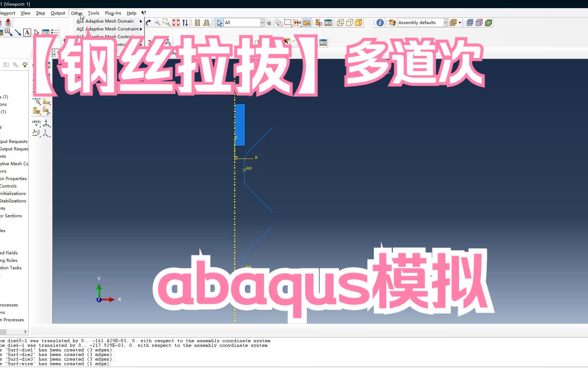This screenshot has height=368, width=588.
Task: Click the Rotate View tool
Action: 148,23
